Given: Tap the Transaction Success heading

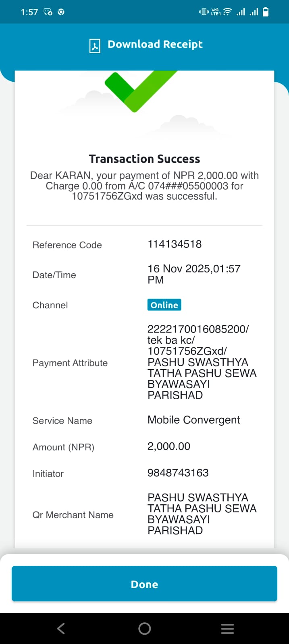Looking at the screenshot, I should [144, 159].
